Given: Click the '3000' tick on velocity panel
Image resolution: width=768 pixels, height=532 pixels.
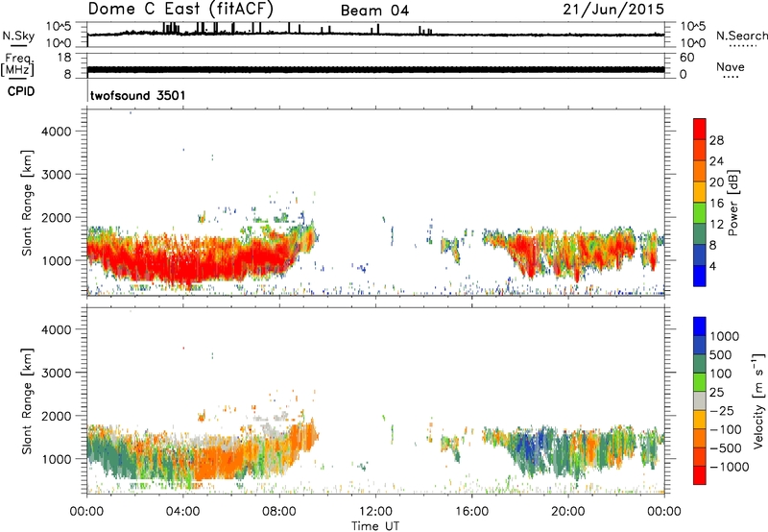Looking at the screenshot, I should coord(56,373).
